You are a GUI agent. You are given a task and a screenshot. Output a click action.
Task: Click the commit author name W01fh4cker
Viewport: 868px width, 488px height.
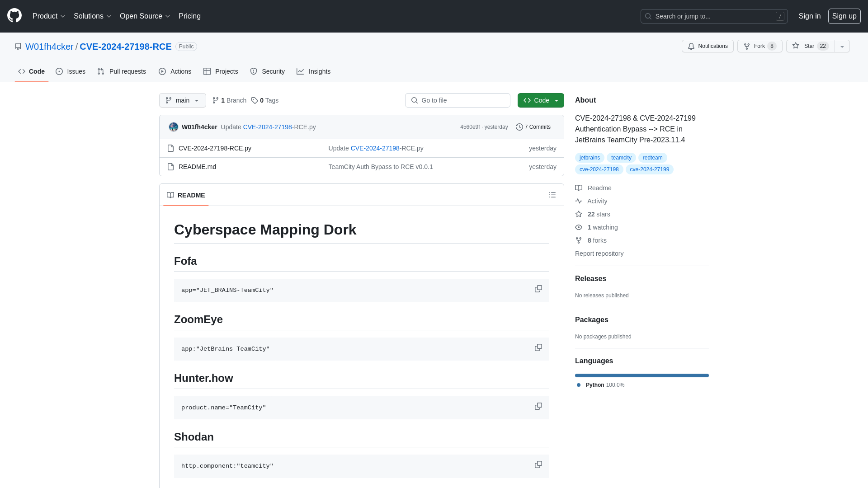tap(199, 127)
